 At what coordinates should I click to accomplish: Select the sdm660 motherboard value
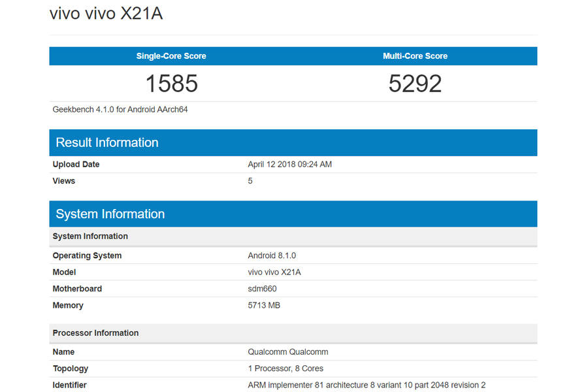point(261,288)
